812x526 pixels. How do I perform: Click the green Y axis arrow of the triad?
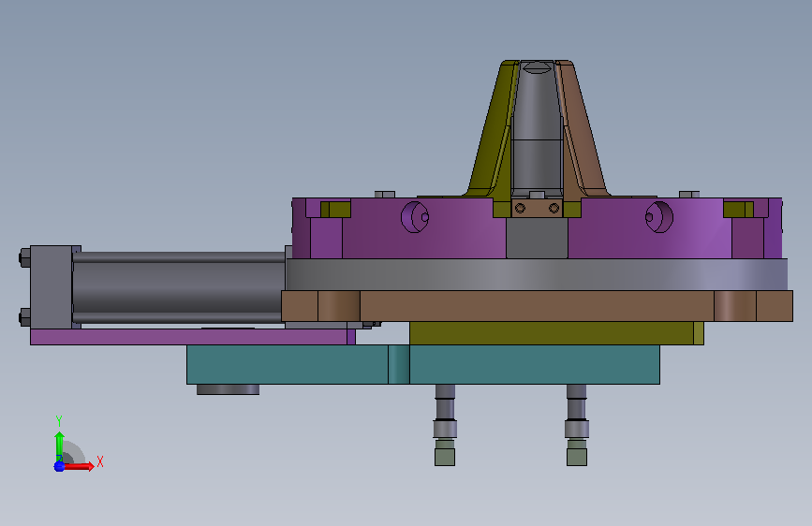tap(59, 446)
